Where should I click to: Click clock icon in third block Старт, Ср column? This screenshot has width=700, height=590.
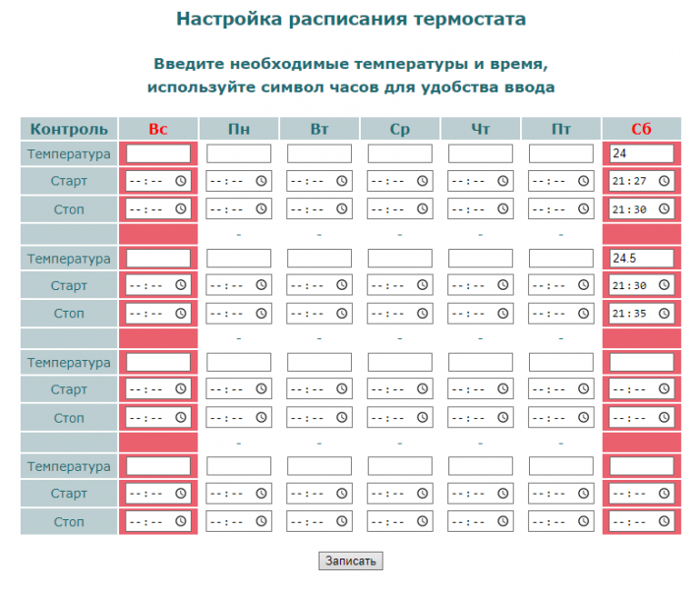(x=423, y=389)
